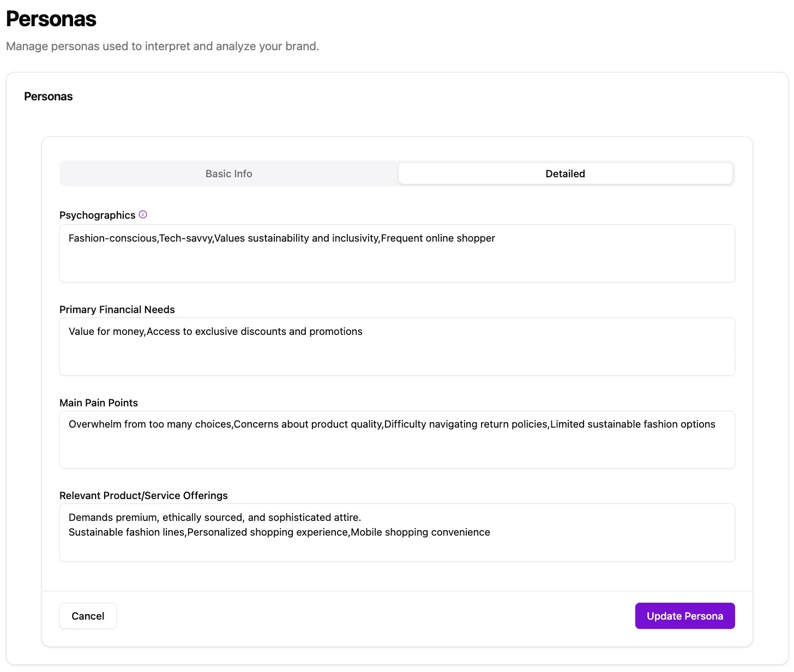Click the Psychographics field label
The width and height of the screenshot is (794, 672).
[97, 215]
